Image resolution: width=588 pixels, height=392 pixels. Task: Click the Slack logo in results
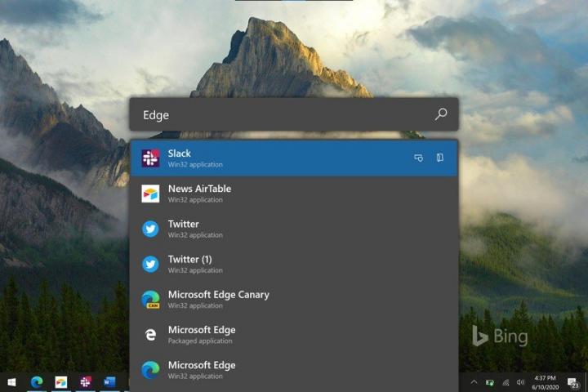(x=150, y=158)
